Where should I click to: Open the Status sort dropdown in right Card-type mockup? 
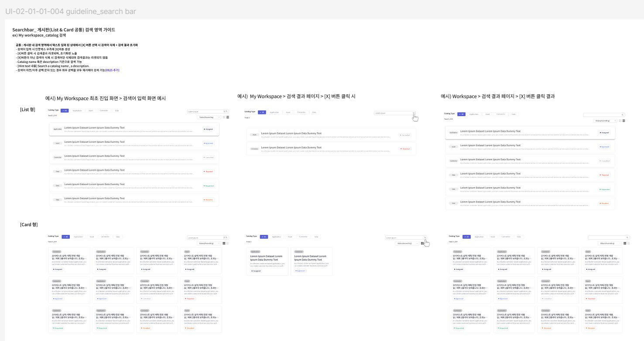click(610, 243)
